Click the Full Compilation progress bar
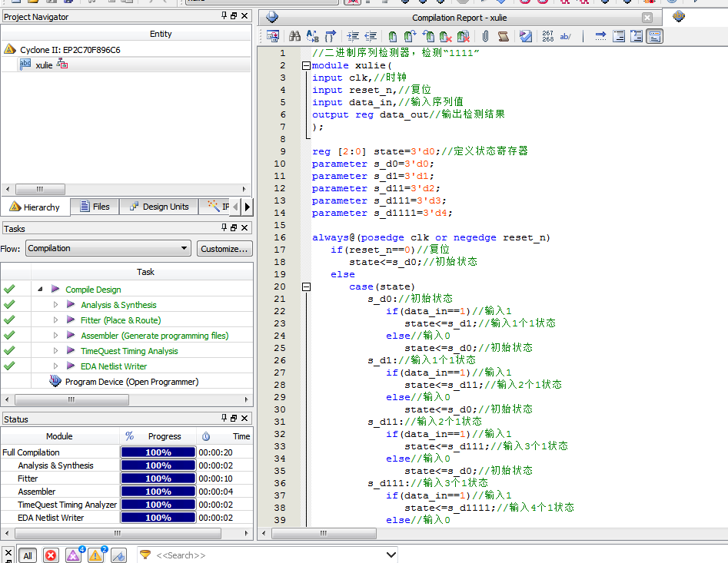This screenshot has width=728, height=563. 158,452
